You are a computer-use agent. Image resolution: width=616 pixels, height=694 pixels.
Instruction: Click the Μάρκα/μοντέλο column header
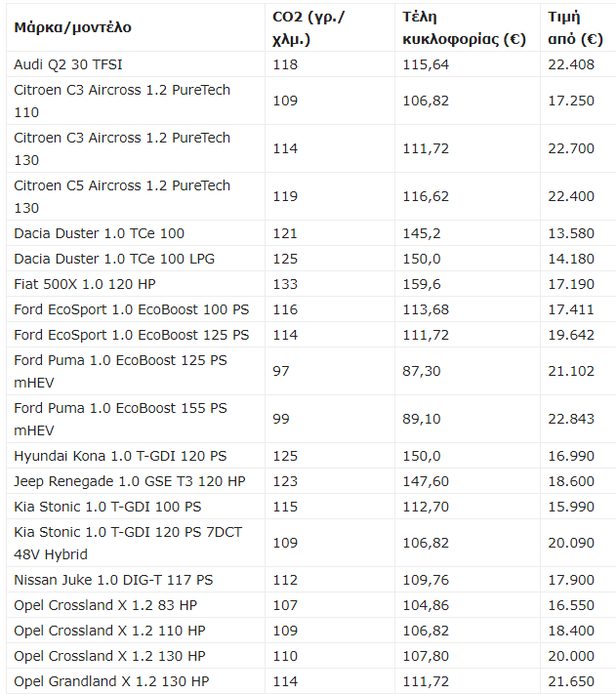[72, 27]
